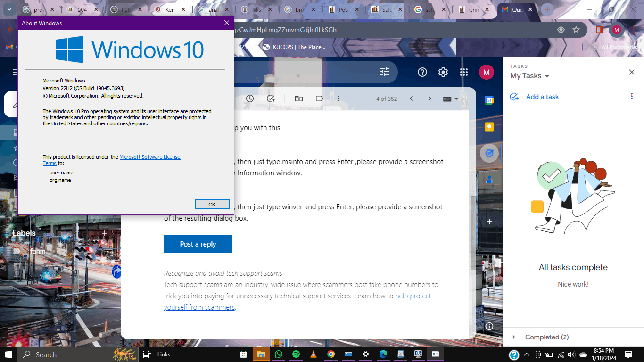Click the Labels tag icon in toolbar
Viewport: 644px width, 362px height.
[x=319, y=99]
